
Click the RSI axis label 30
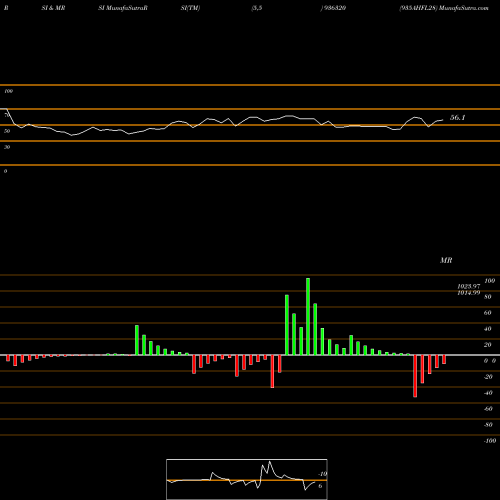[x=7, y=147]
